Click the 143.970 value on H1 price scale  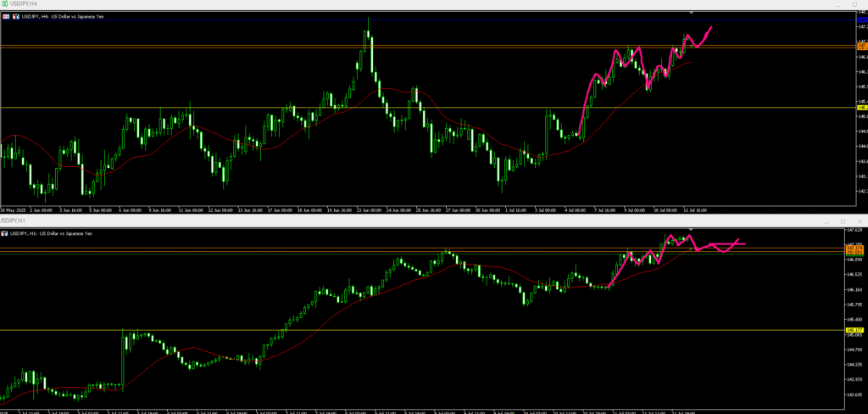855,379
